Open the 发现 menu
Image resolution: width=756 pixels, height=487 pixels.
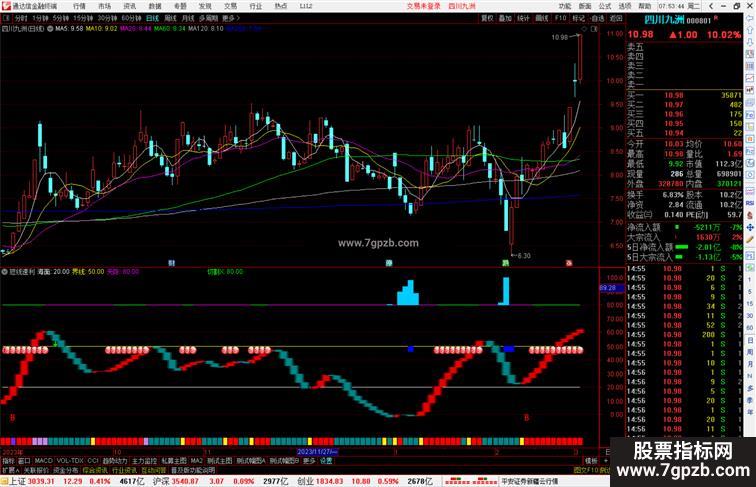[x=205, y=6]
